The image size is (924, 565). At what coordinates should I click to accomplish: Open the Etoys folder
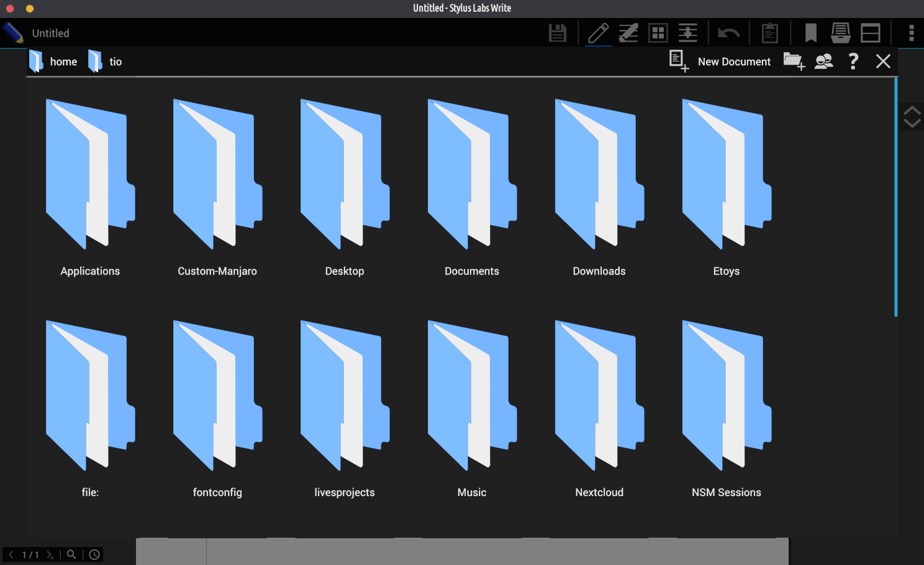pyautogui.click(x=727, y=187)
